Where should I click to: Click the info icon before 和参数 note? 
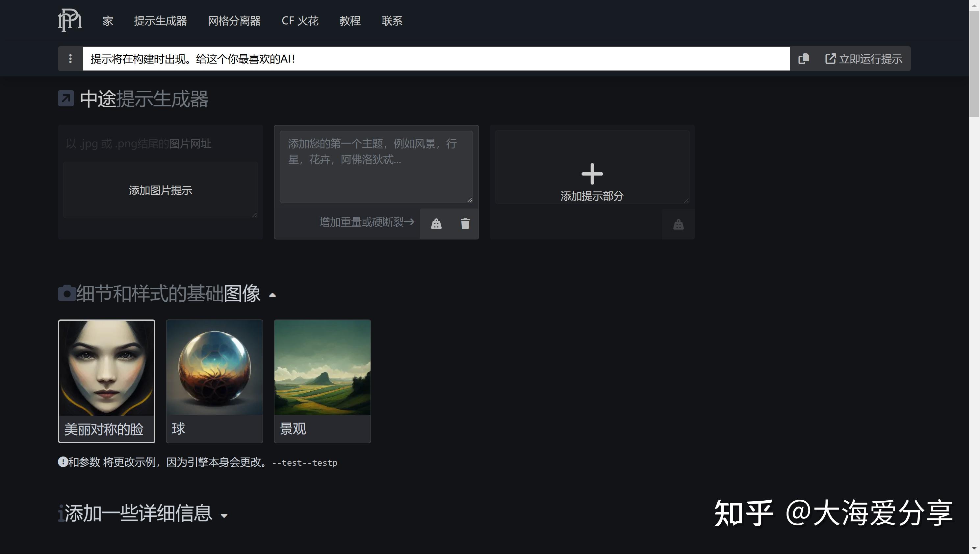tap(63, 461)
